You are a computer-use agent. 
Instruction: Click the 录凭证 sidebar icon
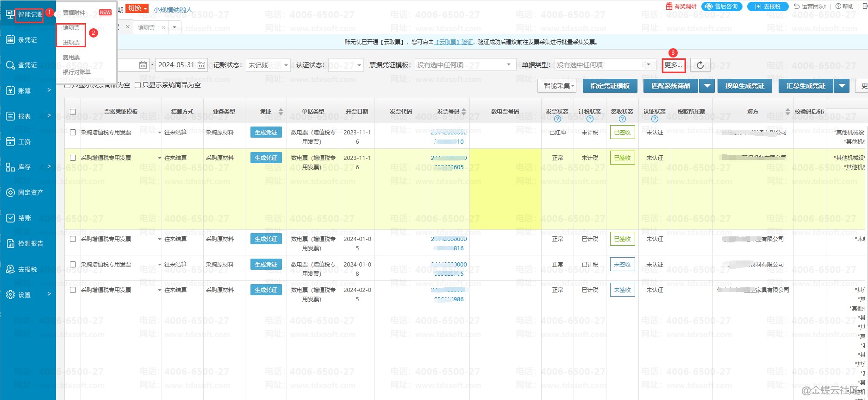pos(10,40)
